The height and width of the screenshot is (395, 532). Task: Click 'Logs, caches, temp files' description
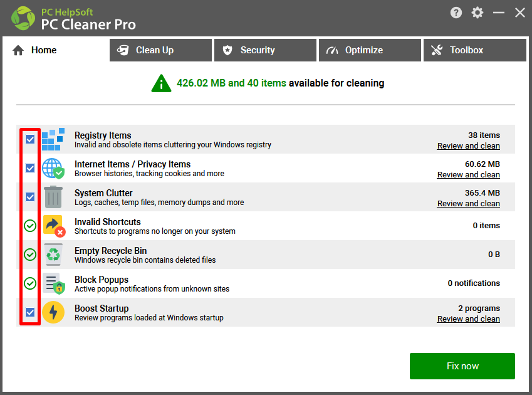tap(159, 203)
